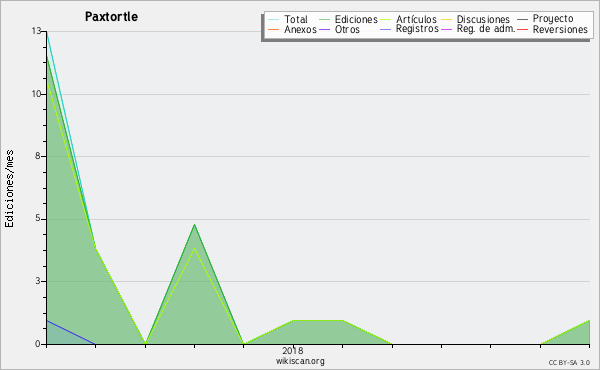Click the wikiscan.org text
The height and width of the screenshot is (370, 600).
point(300,361)
